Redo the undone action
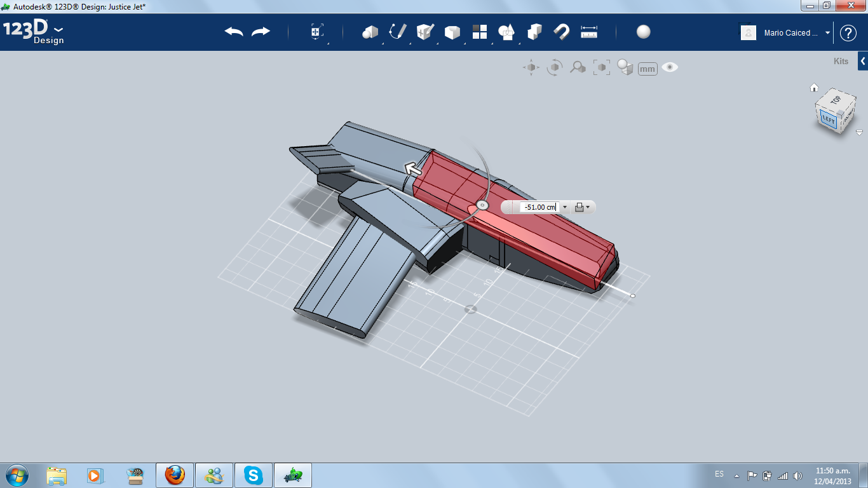The width and height of the screenshot is (868, 488). click(x=261, y=32)
